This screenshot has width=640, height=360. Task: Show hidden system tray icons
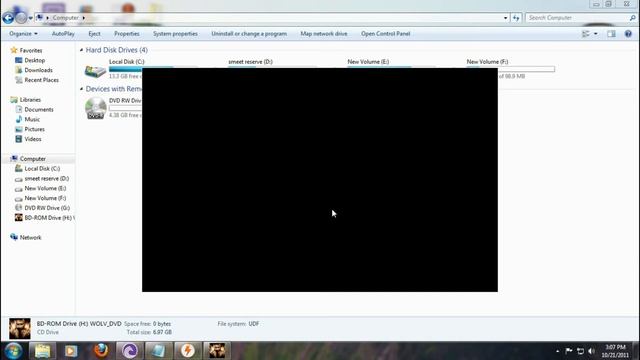coord(558,351)
